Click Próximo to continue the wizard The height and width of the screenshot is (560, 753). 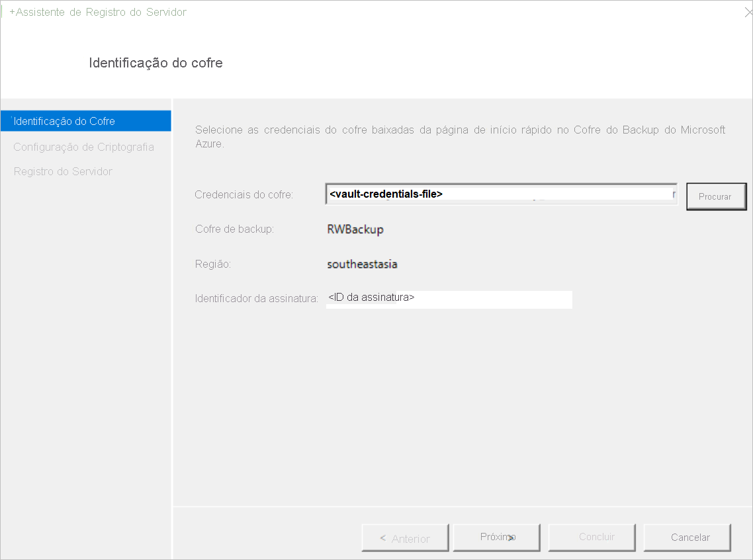click(496, 537)
